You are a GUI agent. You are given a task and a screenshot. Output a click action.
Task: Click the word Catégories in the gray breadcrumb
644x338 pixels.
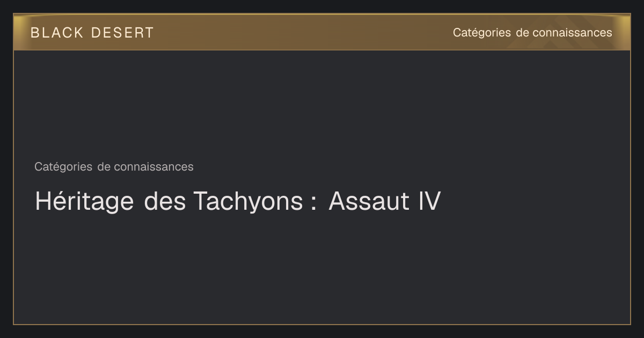click(63, 167)
